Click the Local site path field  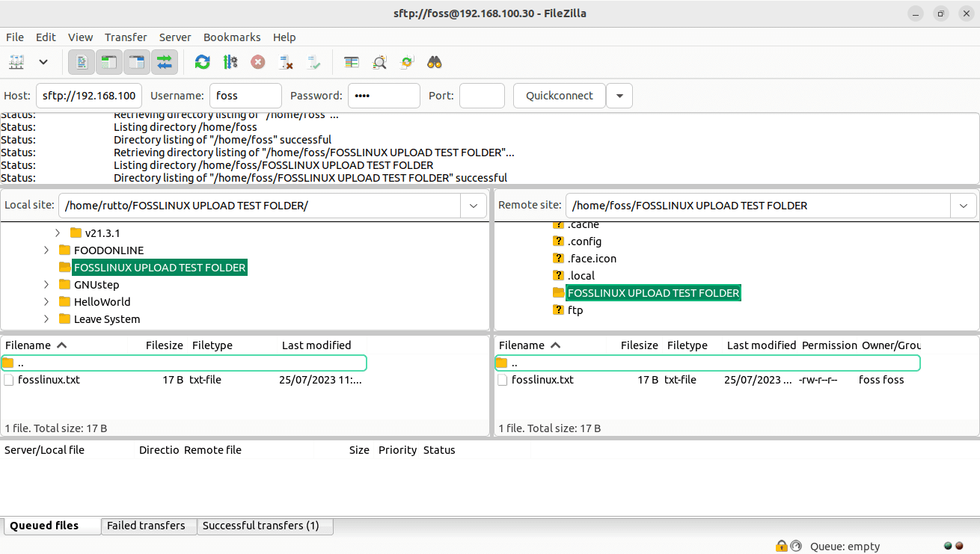259,205
